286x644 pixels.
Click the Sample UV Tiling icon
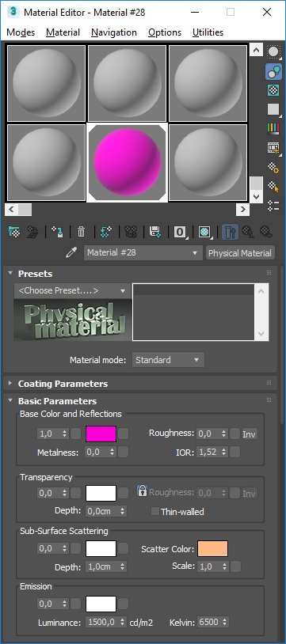click(273, 109)
